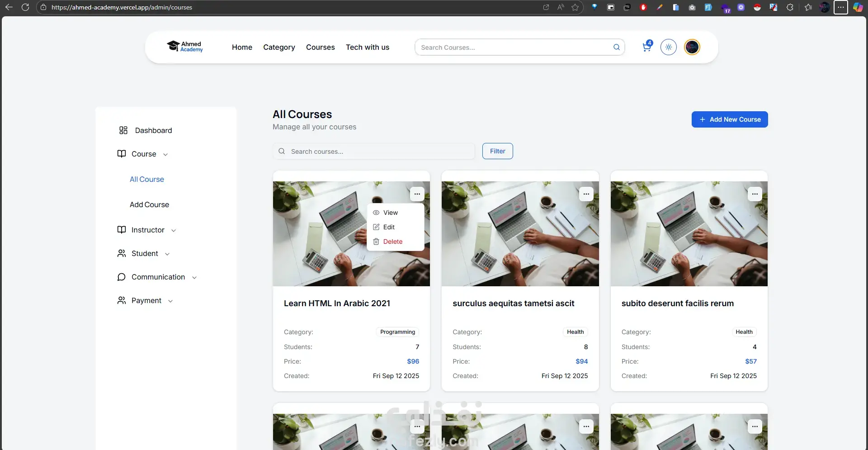This screenshot has width=868, height=450.
Task: Open options menu on bottom-middle course card
Action: click(x=586, y=426)
